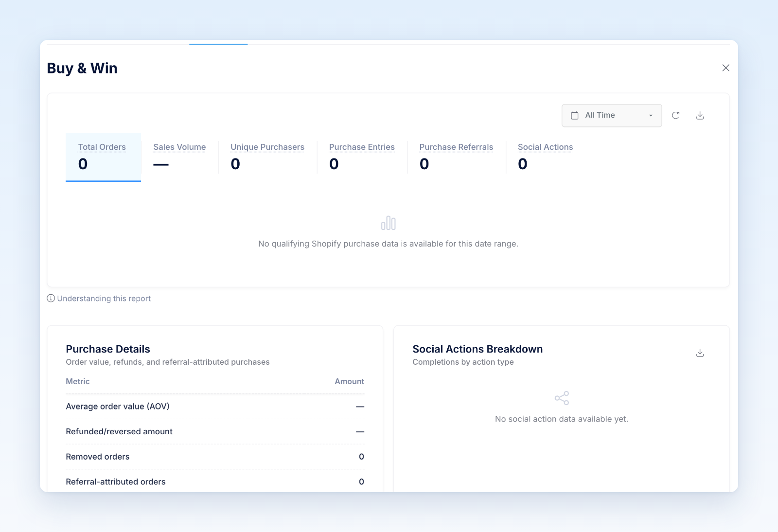
Task: Select the Purchase Entries metric
Action: click(x=362, y=157)
